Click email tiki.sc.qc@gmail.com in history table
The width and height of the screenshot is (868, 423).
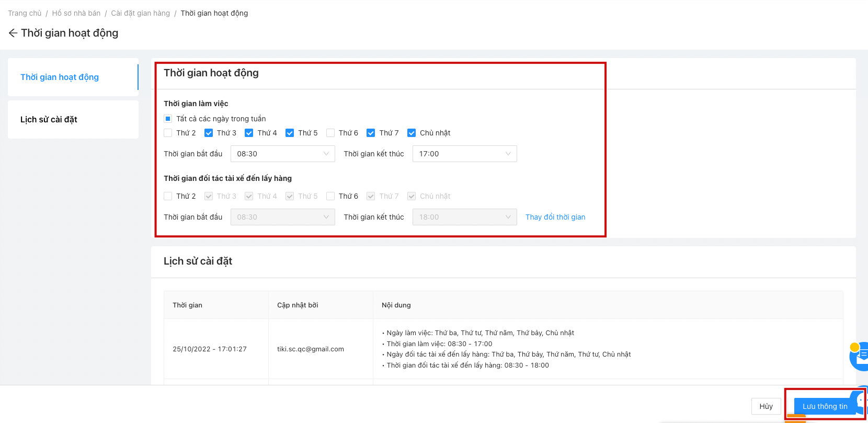[311, 349]
